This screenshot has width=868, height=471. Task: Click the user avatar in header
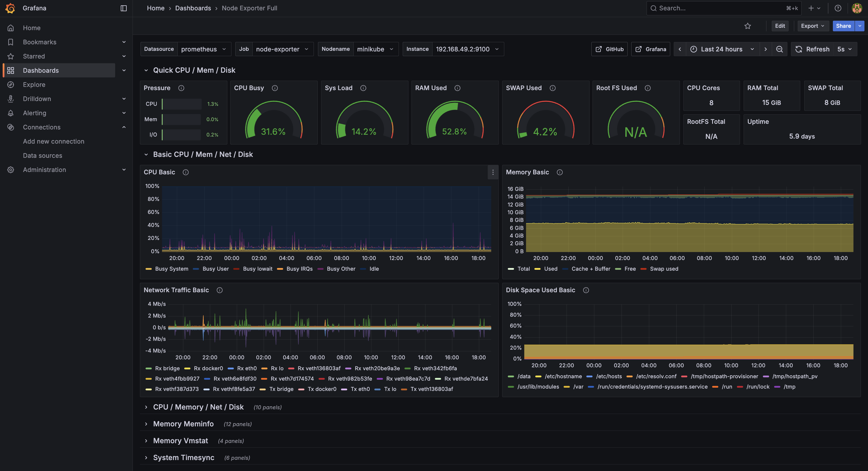(856, 8)
